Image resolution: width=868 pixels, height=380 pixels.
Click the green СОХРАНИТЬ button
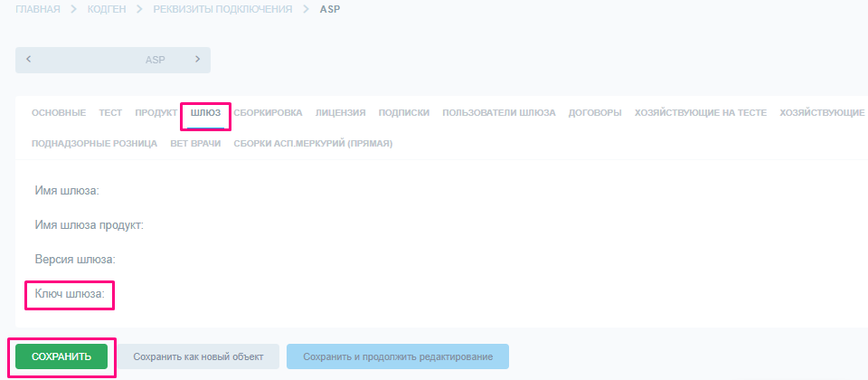click(61, 356)
